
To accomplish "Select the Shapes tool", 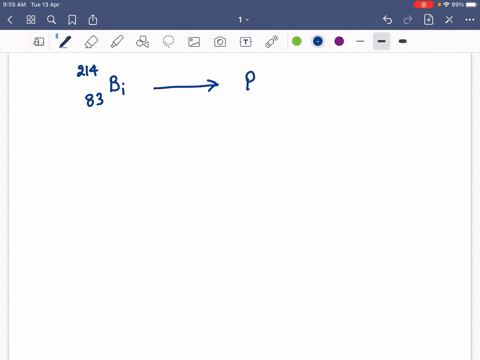I will pyautogui.click(x=143, y=42).
